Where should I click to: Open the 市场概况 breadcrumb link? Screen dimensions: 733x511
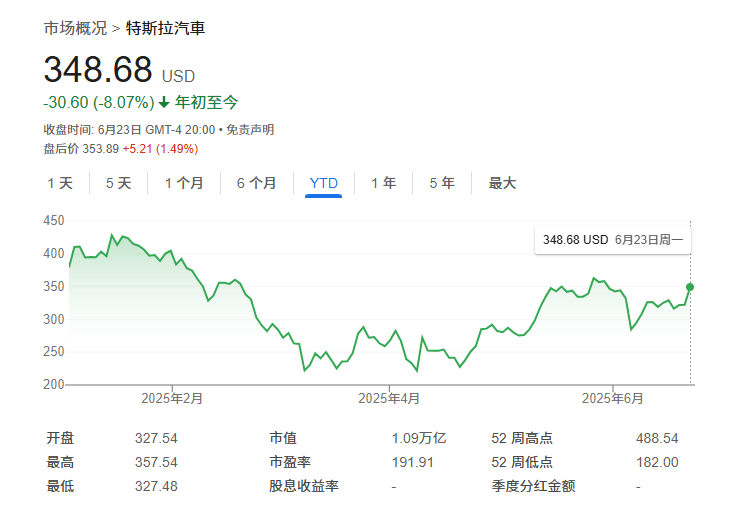point(75,28)
